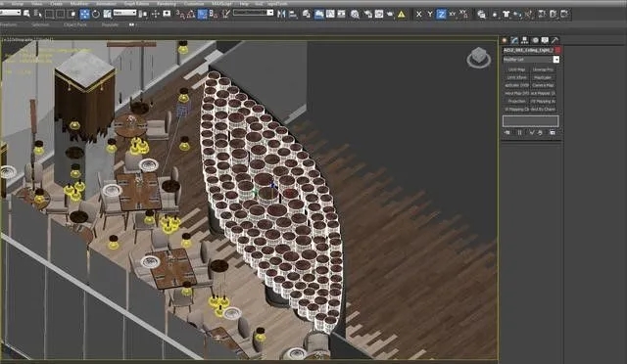Apply the UVW Xform modifier button
Image resolution: width=627 pixels, height=364 pixels.
coord(516,77)
